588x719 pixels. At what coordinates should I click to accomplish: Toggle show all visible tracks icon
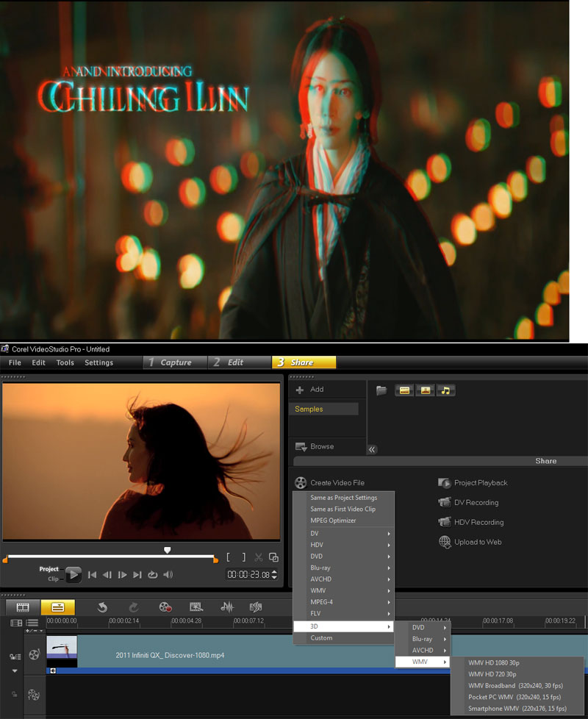point(32,623)
